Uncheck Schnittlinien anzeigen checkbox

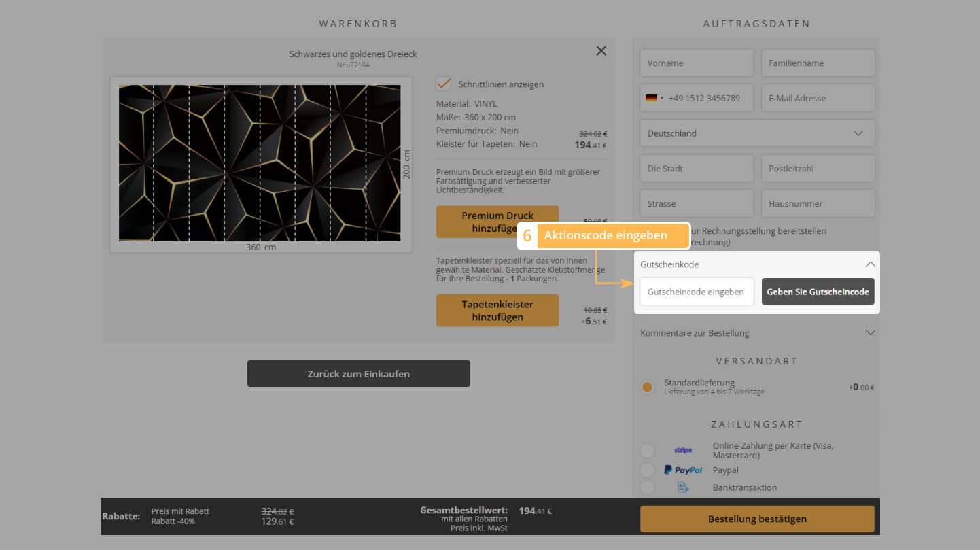pyautogui.click(x=444, y=84)
